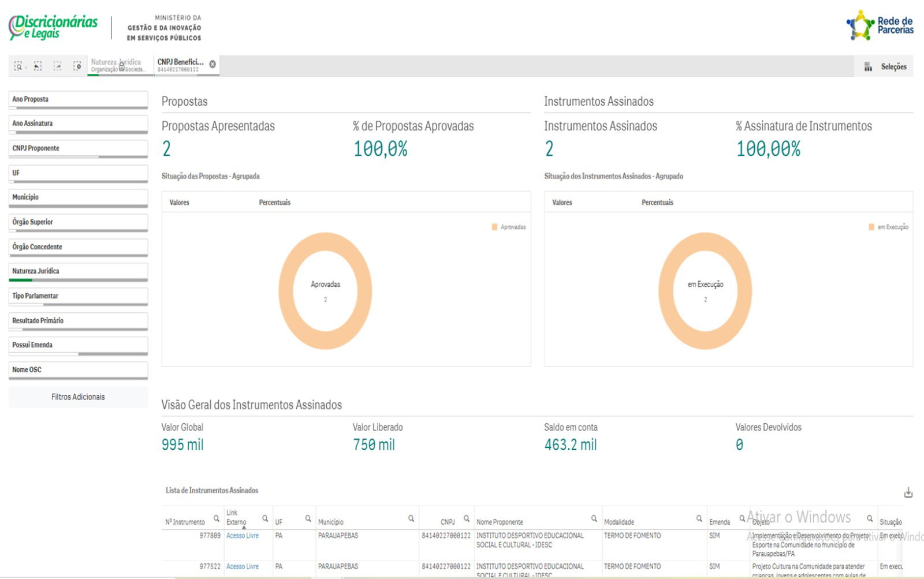The image size is (924, 579).
Task: Open the Seleções tool grid icon
Action: [868, 67]
